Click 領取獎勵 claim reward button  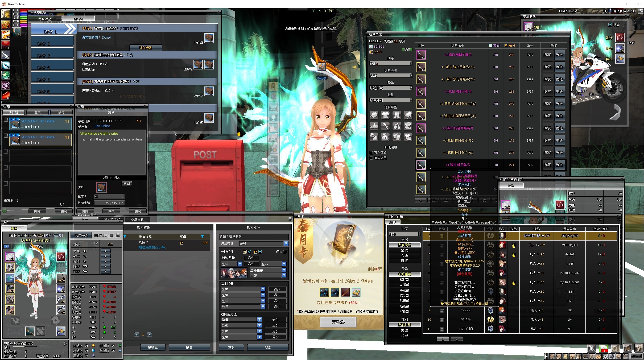[x=146, y=48]
